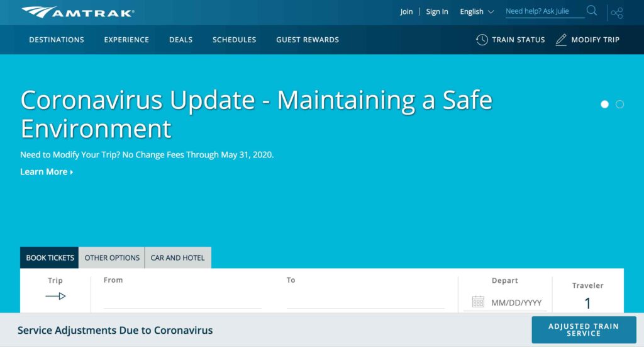Click the Adjusted Train Service button

pyautogui.click(x=583, y=330)
